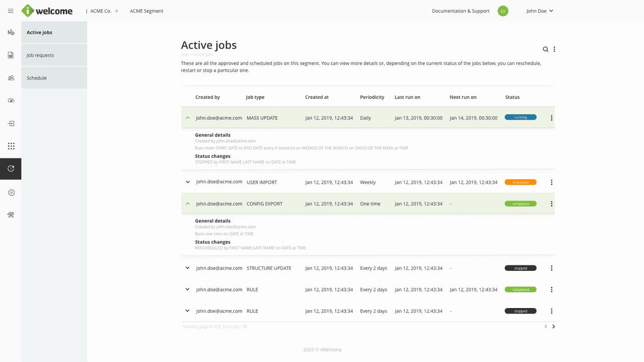
Task: Click the users icon in left sidebar
Action: click(x=11, y=78)
